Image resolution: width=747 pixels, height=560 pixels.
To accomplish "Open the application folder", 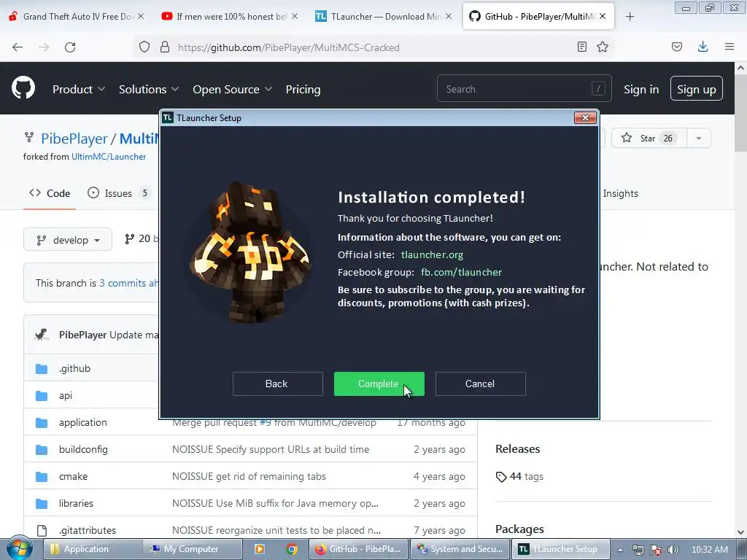I will 83,422.
